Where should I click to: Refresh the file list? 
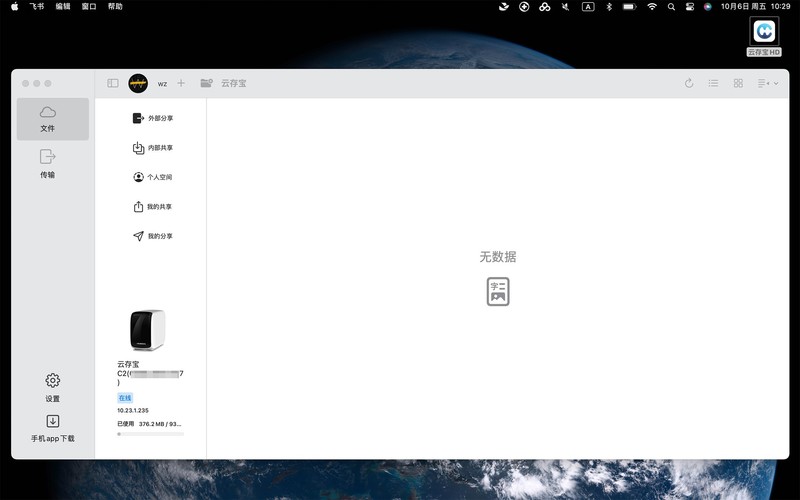point(689,83)
